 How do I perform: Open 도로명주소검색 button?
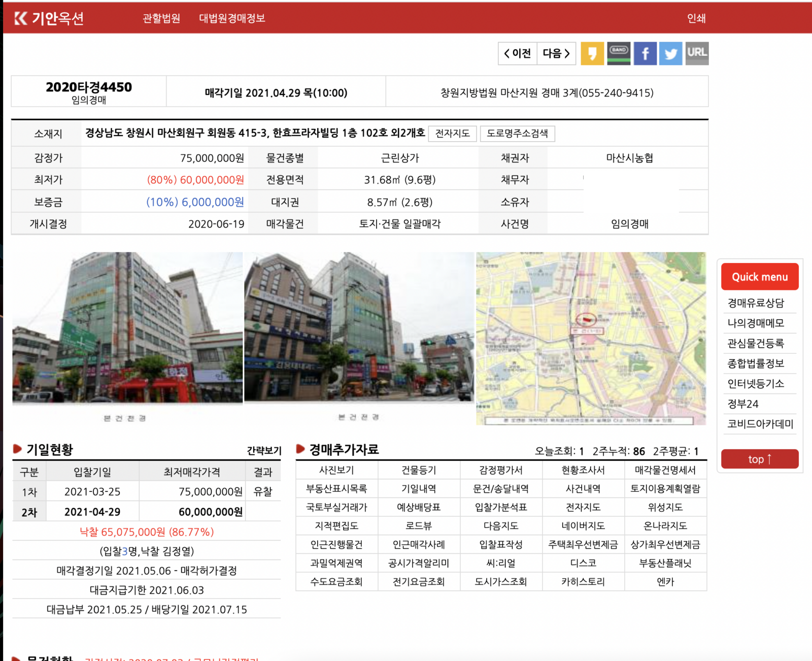(517, 134)
